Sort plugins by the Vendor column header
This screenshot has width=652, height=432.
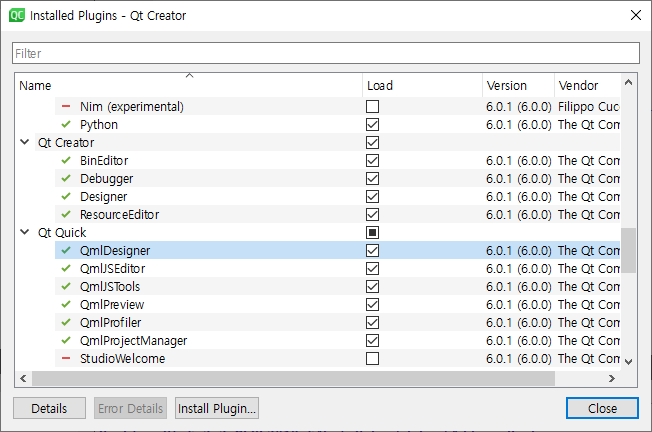[588, 85]
